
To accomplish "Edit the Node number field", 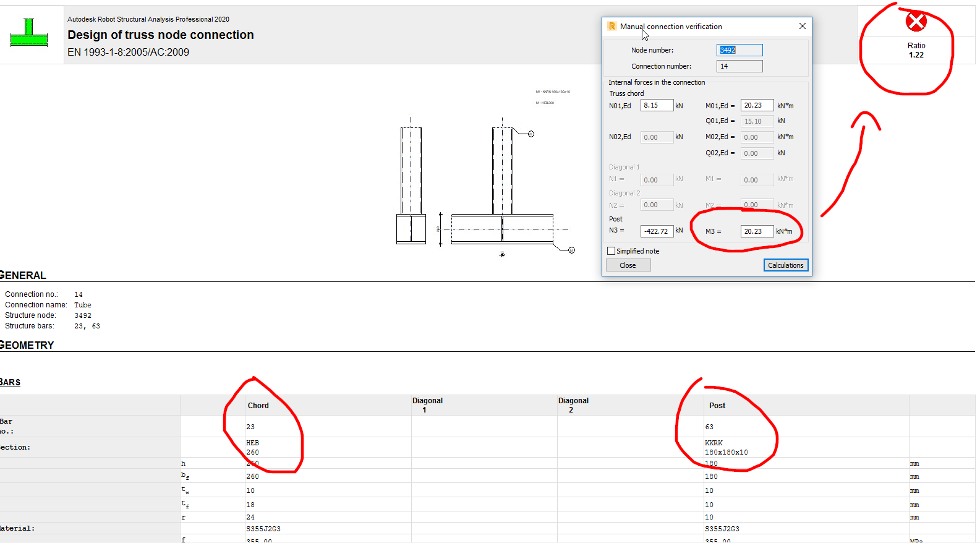I will point(739,50).
